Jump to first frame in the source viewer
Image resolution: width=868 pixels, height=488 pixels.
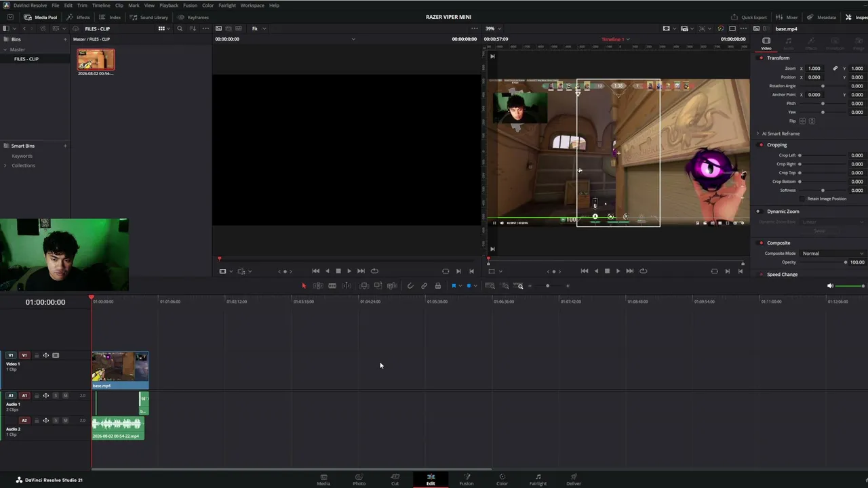point(315,271)
